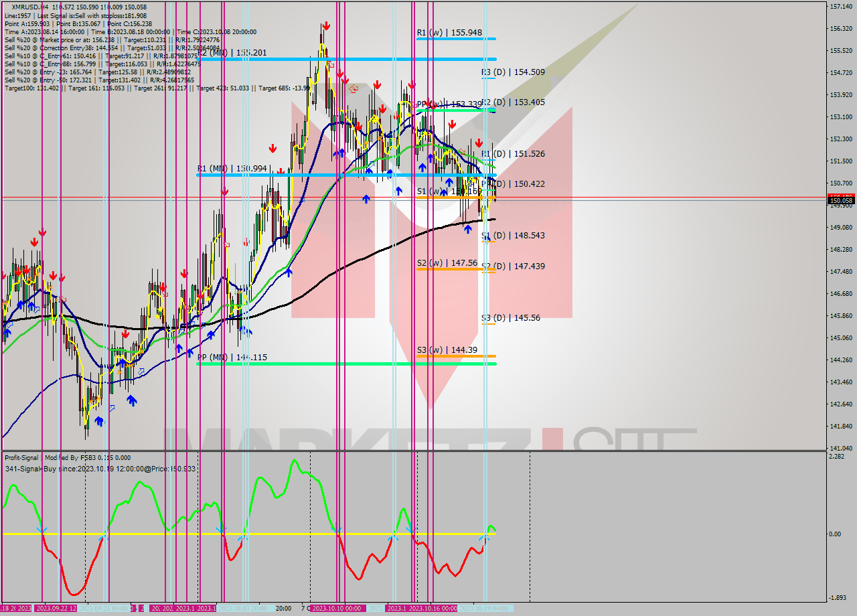The height and width of the screenshot is (616, 857).
Task: Click the S2 (w) 147.56 label
Action: (447, 263)
